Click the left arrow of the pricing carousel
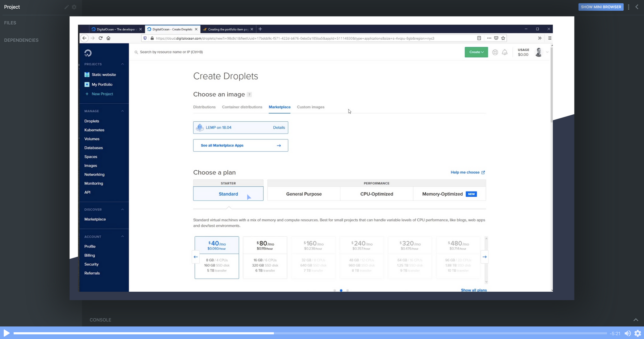Screen dimensions: 644x339 [x=196, y=257]
